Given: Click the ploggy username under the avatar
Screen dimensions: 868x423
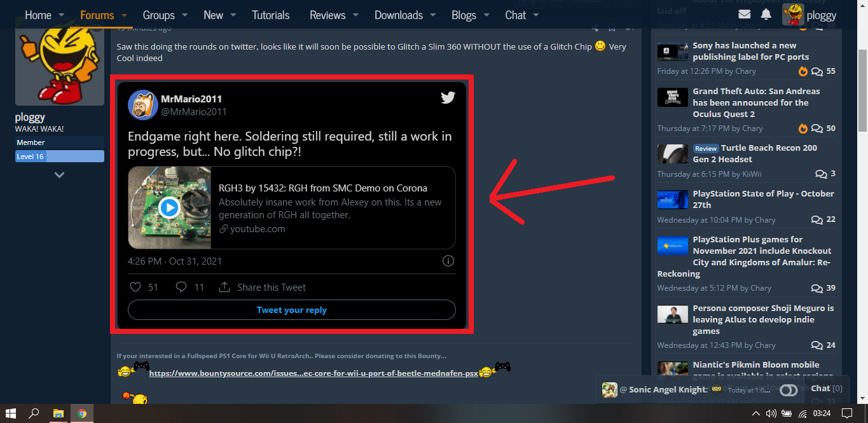Looking at the screenshot, I should click(30, 118).
